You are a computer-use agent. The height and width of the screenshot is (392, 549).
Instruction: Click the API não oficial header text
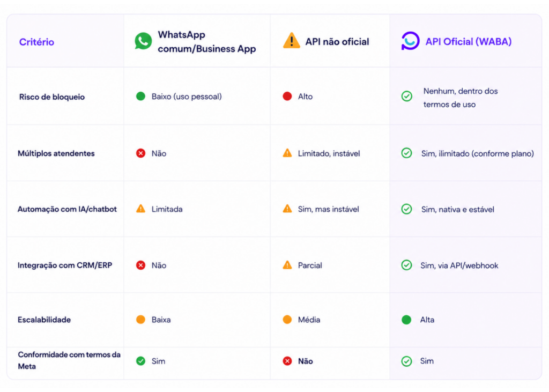click(x=337, y=42)
